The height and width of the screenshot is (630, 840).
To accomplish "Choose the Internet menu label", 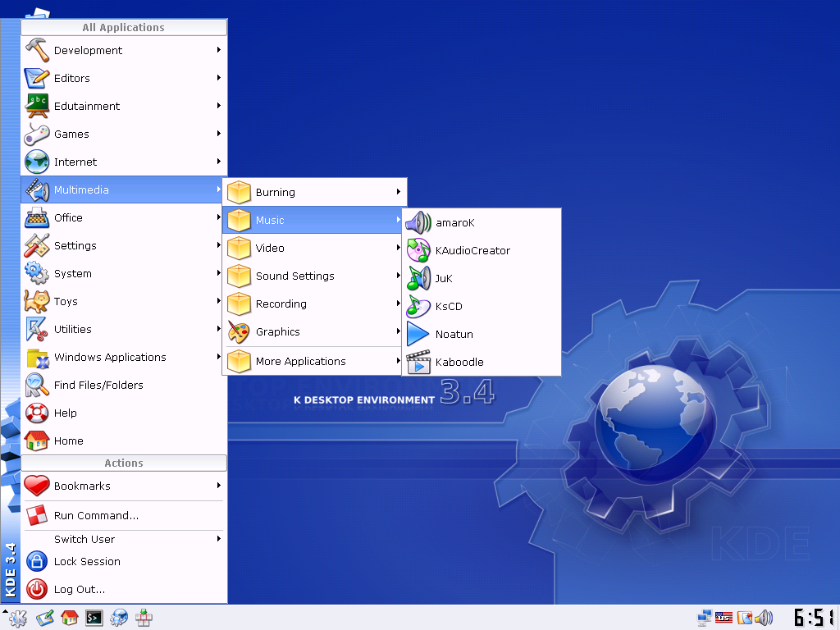I will 75,162.
